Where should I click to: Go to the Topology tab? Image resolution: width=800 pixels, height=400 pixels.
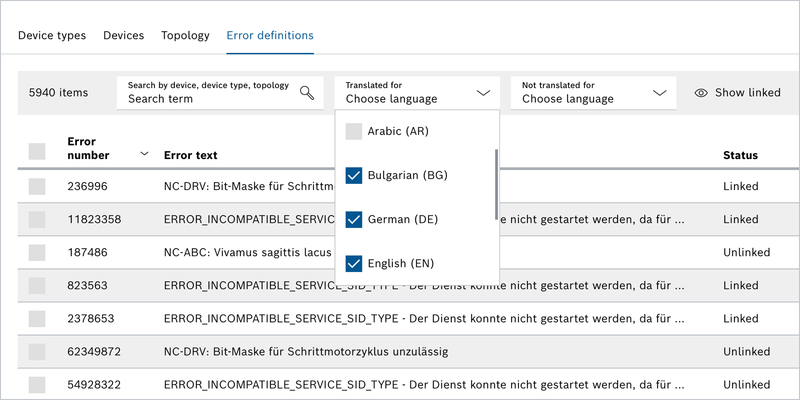(185, 36)
